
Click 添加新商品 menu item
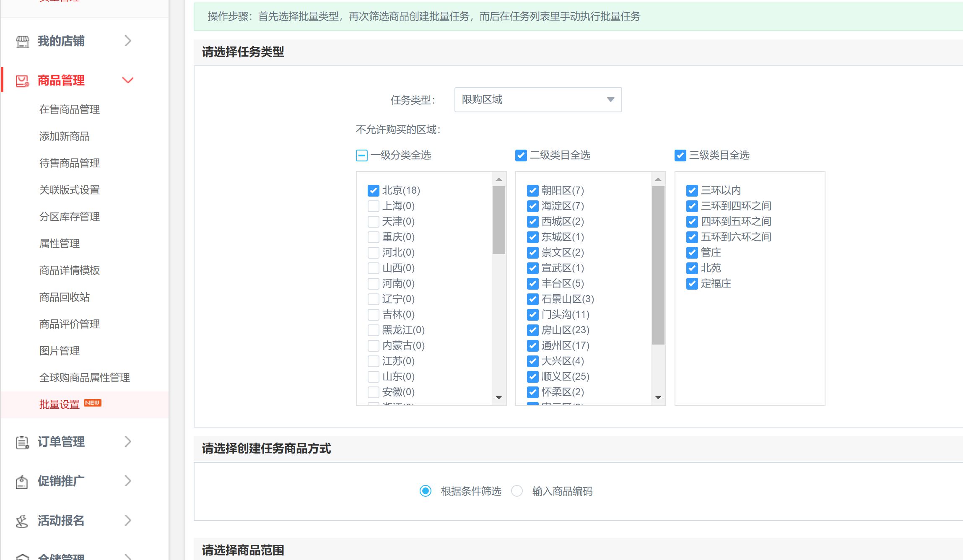[x=64, y=137]
